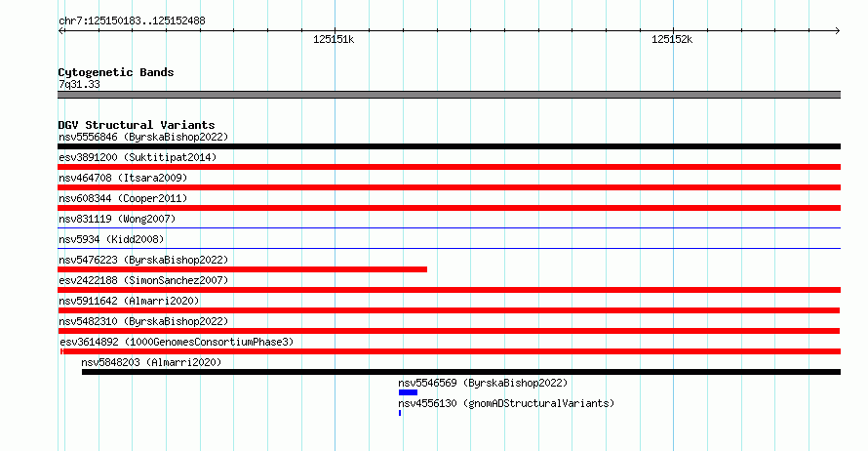Screen dimensions: 868x451
Task: Click the chr7:125150183..125152488 region label
Action: coord(132,20)
